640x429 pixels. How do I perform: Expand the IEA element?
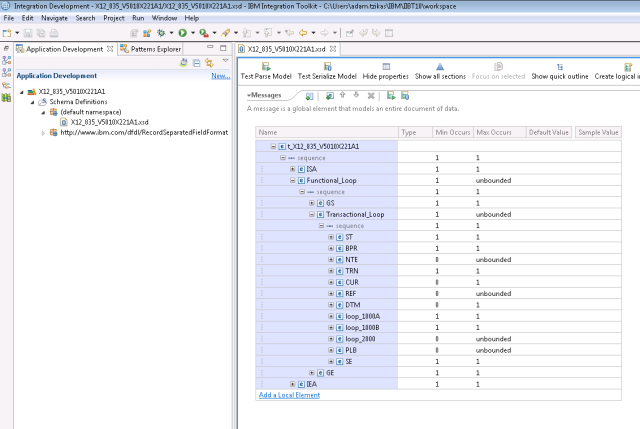coord(292,384)
